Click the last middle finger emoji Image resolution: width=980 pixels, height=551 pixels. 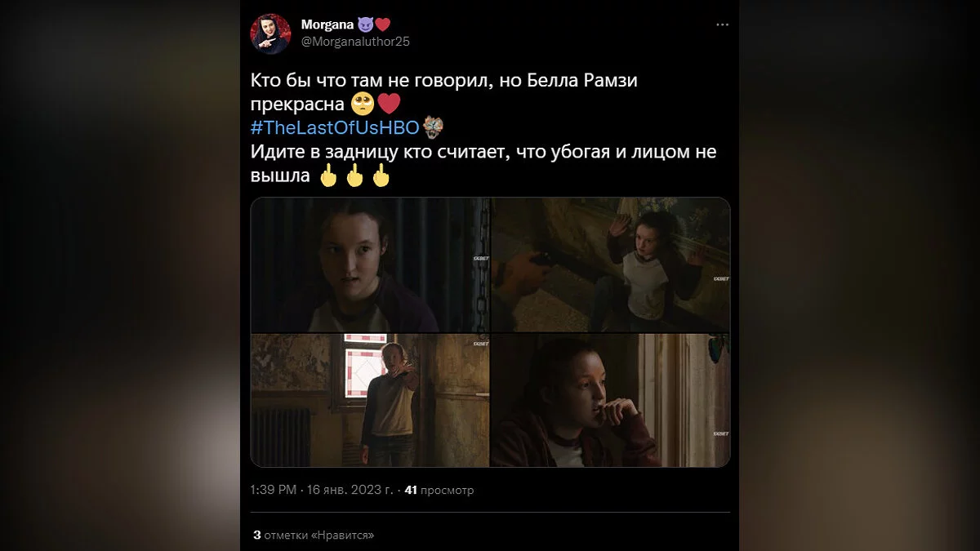click(381, 176)
